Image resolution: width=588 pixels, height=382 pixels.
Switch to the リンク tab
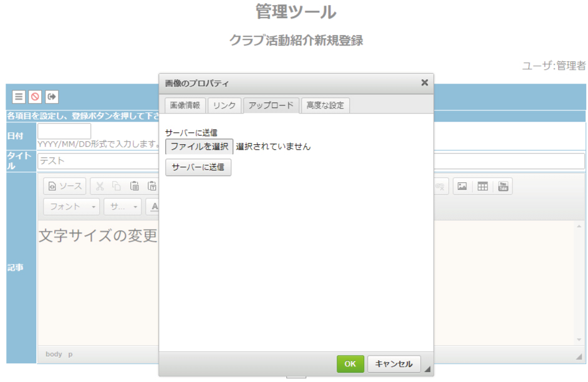click(x=224, y=105)
